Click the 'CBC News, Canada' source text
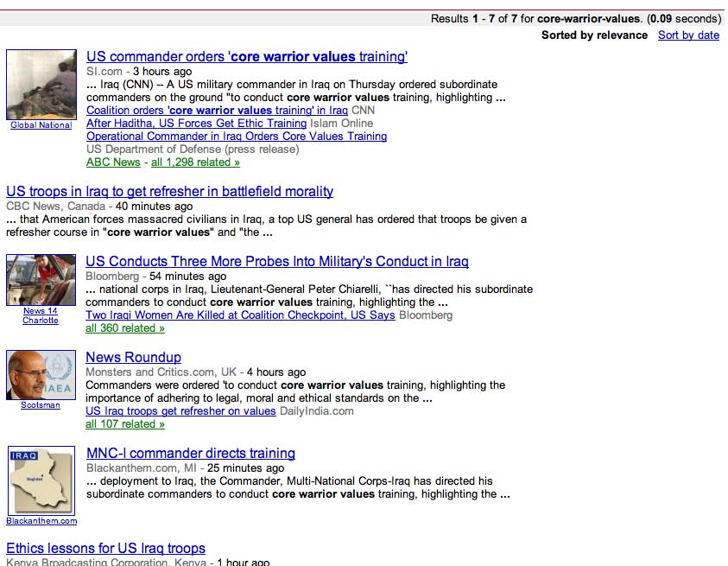 56,207
